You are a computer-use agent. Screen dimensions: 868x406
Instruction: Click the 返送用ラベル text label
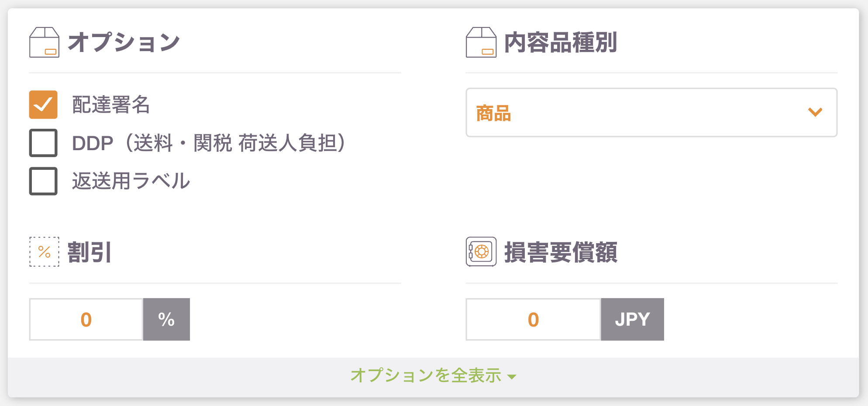(x=131, y=181)
